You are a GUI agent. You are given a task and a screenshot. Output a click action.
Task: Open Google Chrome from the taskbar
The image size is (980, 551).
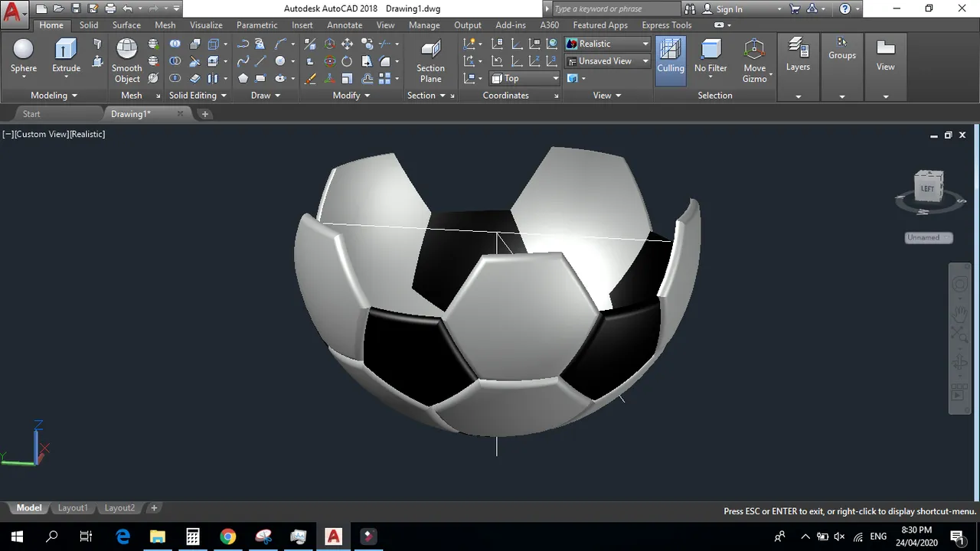click(228, 536)
